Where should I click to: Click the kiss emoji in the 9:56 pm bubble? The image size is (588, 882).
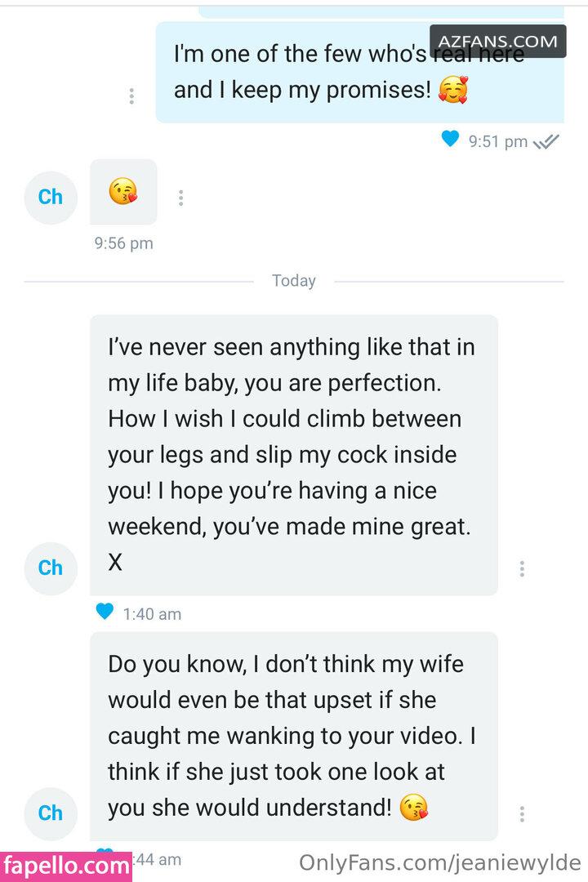122,193
